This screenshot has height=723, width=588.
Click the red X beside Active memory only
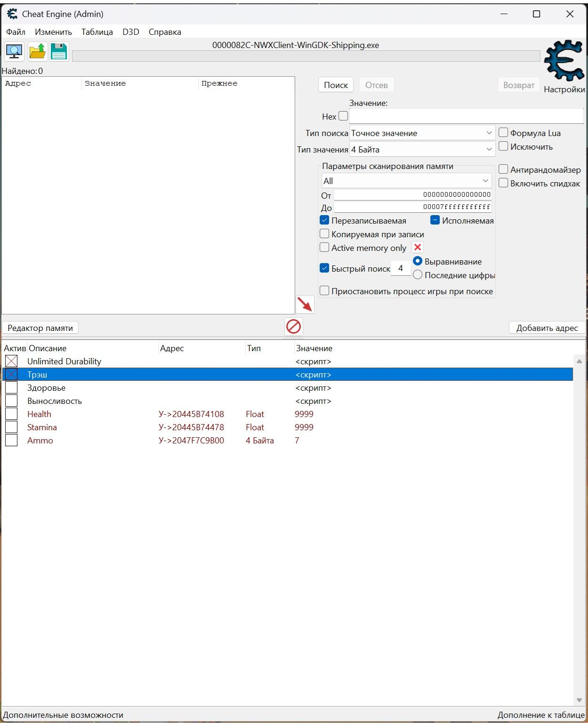click(417, 248)
